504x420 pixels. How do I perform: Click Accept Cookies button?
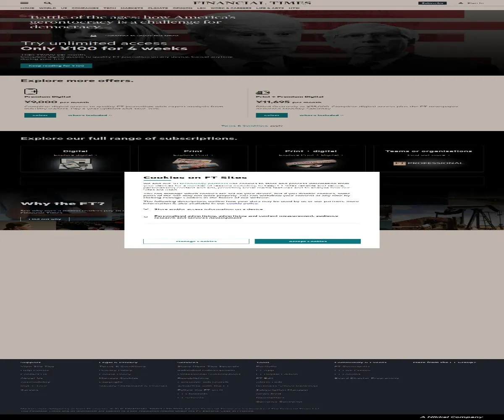(308, 241)
